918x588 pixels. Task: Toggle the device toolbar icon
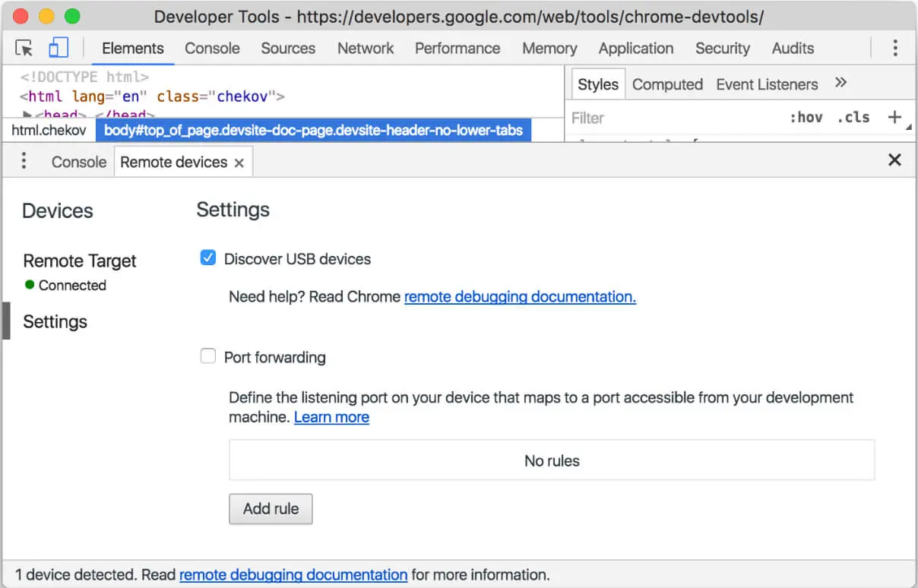click(x=59, y=49)
